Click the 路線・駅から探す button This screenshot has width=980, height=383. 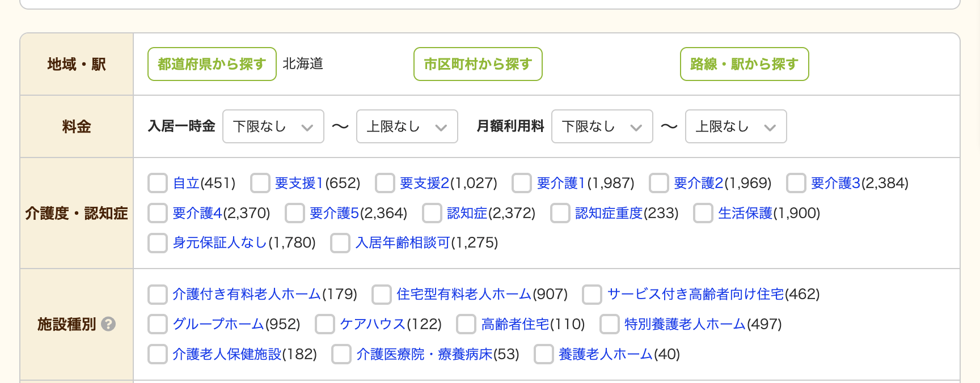pyautogui.click(x=744, y=64)
